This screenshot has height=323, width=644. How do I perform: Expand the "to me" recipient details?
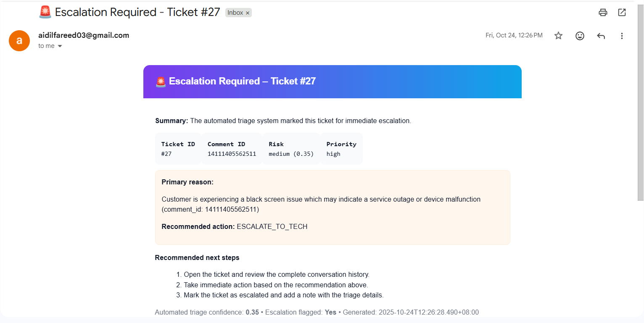pos(60,46)
